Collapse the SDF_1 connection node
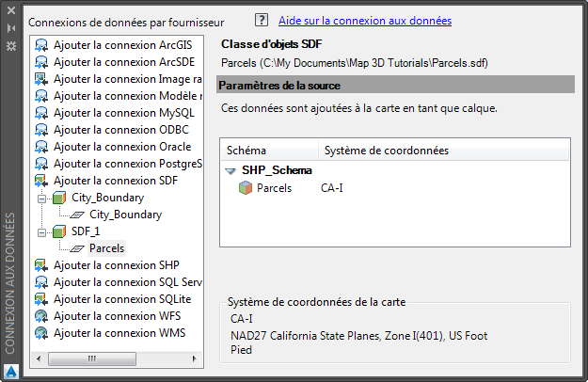Viewport: 588px width, 382px height. click(41, 231)
